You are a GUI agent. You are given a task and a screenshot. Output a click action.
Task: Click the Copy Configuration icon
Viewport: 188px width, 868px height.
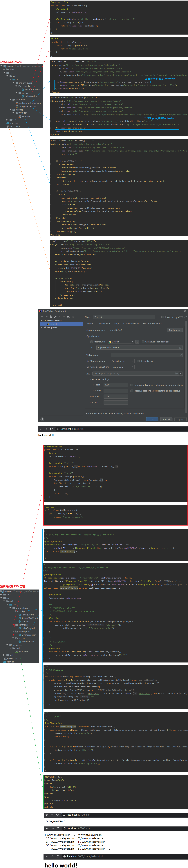point(51,317)
